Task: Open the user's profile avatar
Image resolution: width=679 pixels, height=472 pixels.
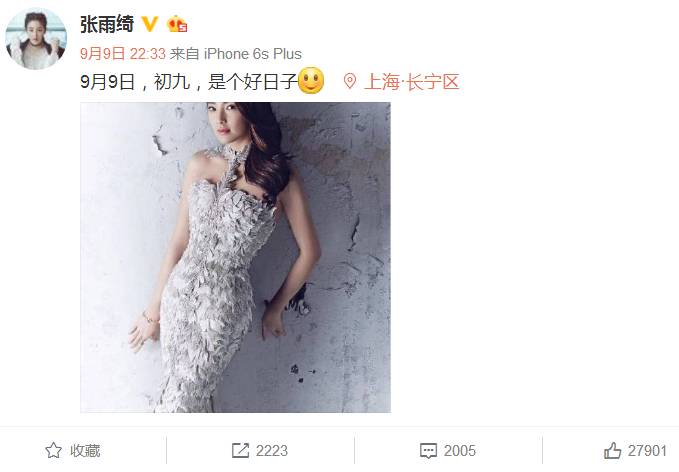Action: point(36,39)
